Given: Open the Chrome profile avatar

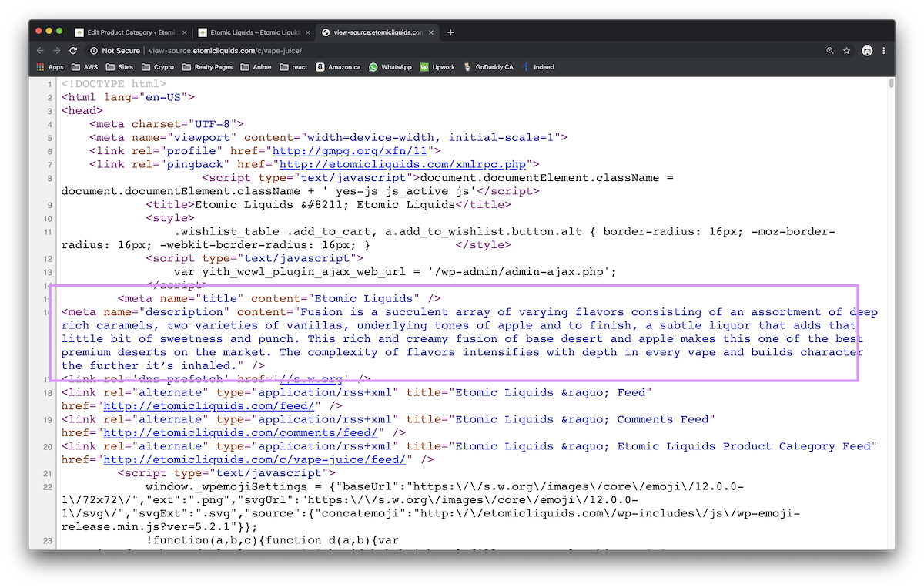Looking at the screenshot, I should pos(867,51).
